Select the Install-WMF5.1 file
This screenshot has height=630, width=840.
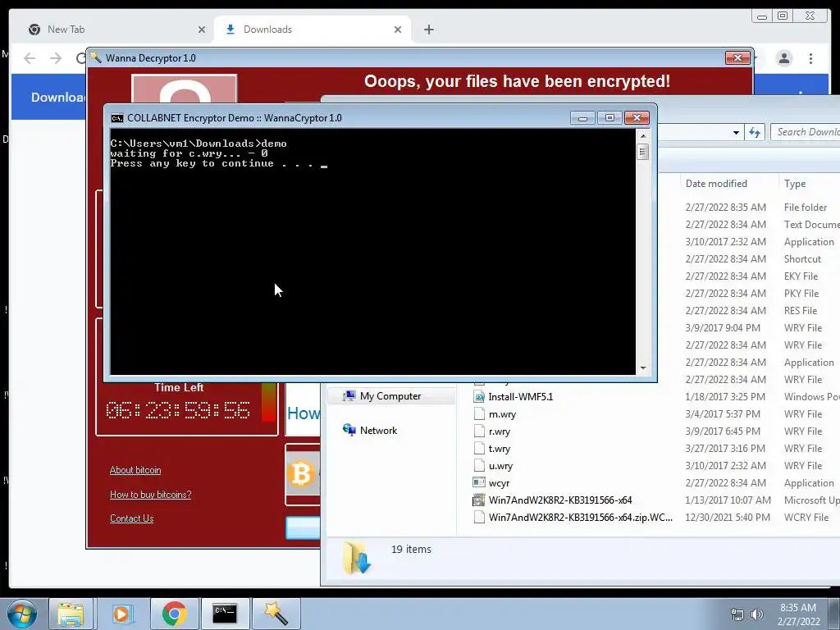520,396
